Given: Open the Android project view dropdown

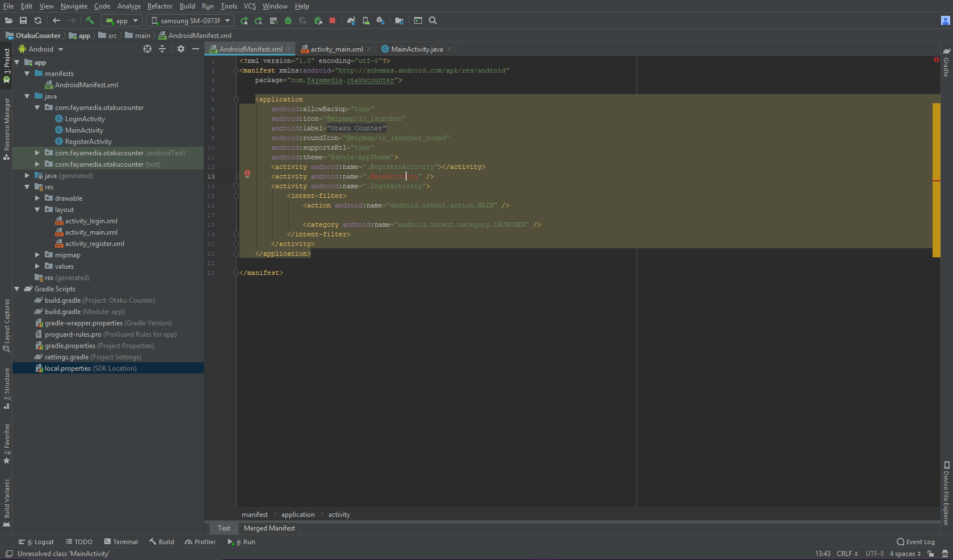Looking at the screenshot, I should tap(41, 49).
